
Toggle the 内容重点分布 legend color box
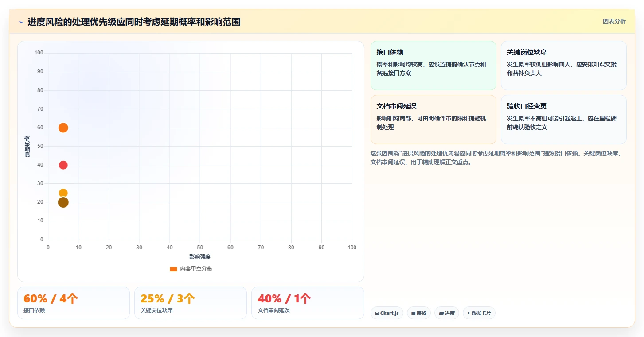[173, 269]
